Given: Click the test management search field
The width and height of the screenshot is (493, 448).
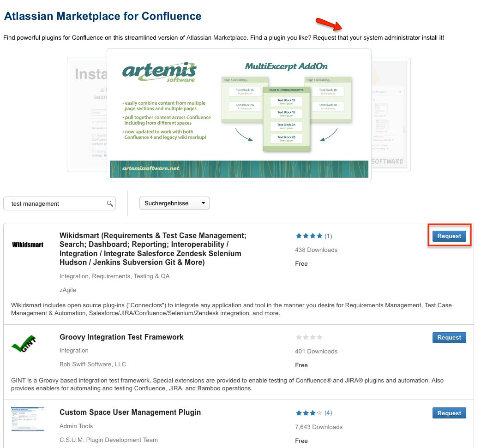Looking at the screenshot, I should (60, 203).
